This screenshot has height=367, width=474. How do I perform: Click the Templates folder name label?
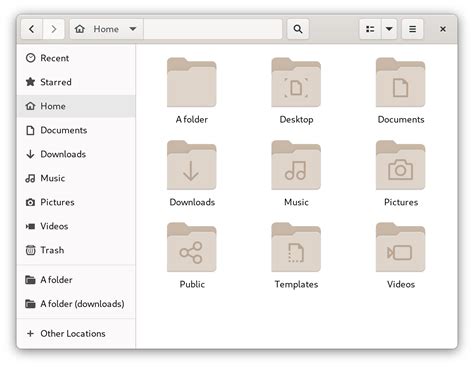point(296,285)
